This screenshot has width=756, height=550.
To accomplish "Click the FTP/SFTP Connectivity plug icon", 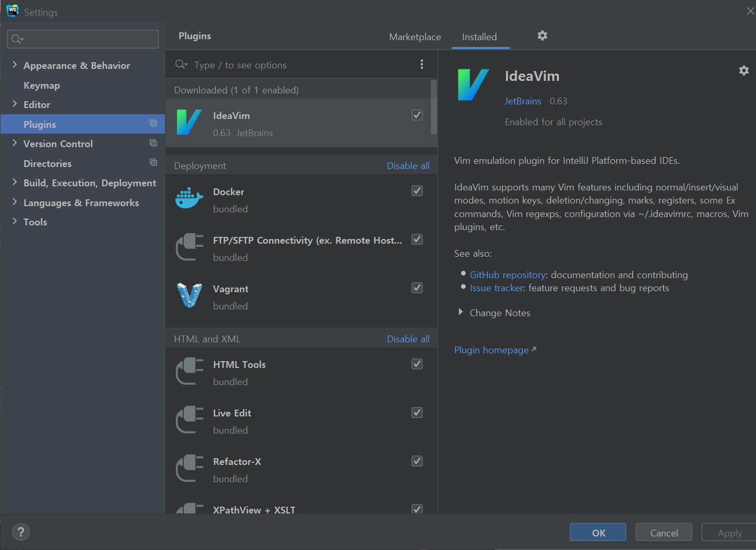I will pos(189,247).
